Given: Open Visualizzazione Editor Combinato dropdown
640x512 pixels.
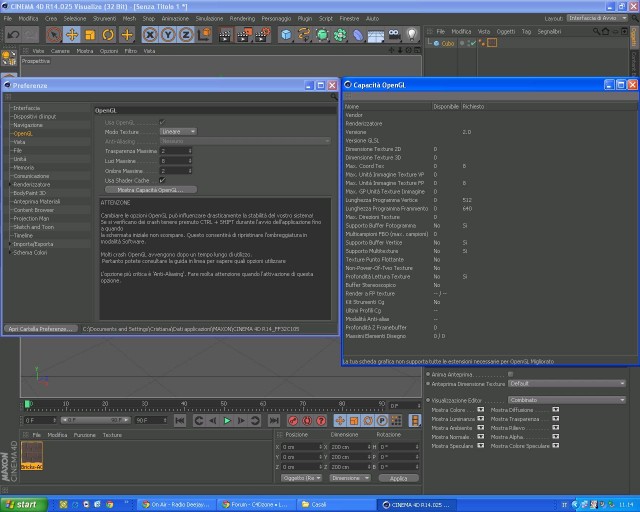Looking at the screenshot, I should point(567,400).
